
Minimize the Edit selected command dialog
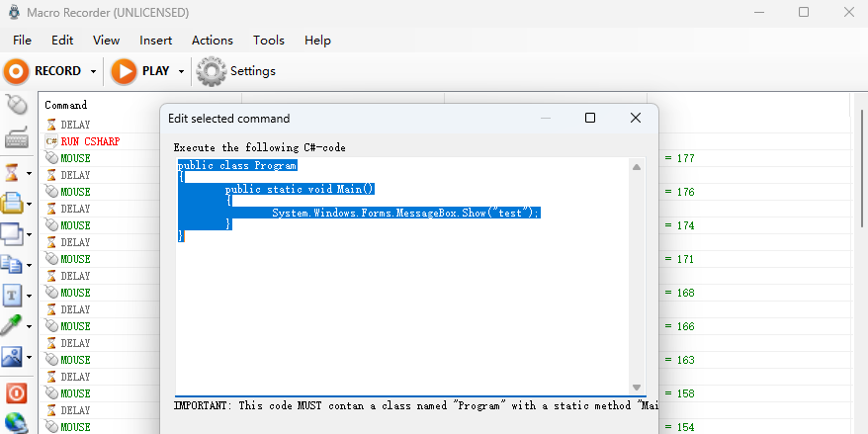546,118
